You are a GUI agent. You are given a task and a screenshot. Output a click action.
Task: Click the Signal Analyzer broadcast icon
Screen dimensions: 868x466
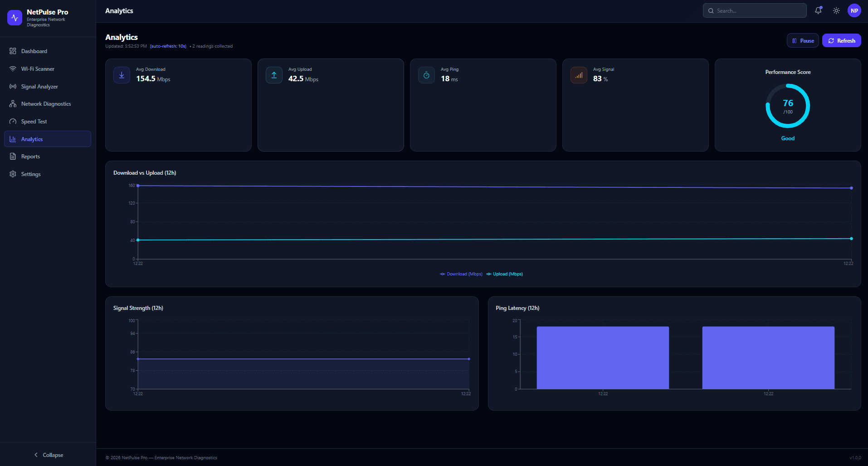(x=13, y=87)
